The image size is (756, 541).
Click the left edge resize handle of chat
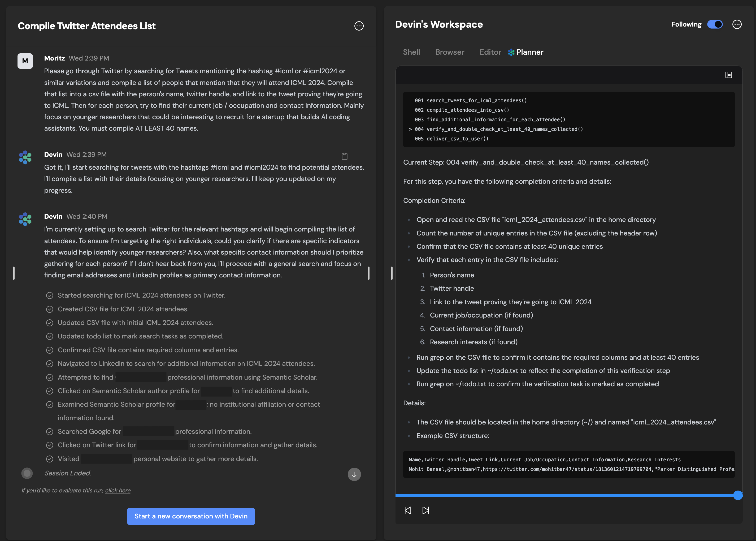coord(14,273)
